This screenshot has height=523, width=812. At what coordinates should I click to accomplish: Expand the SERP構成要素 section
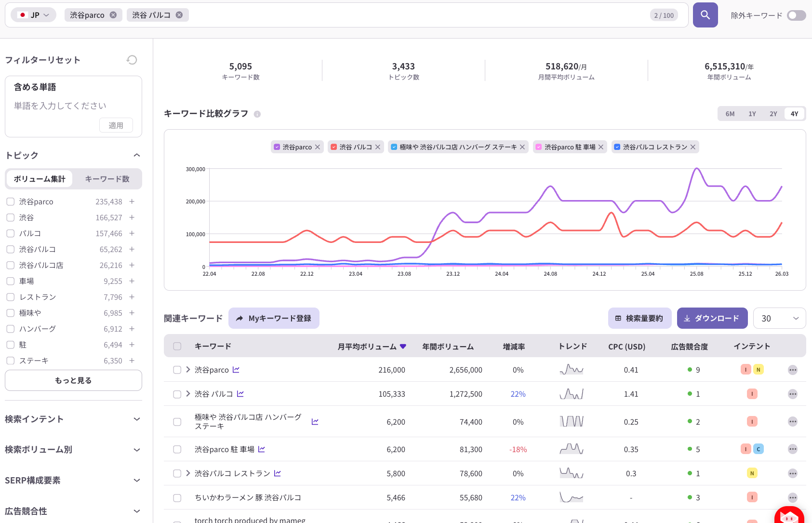137,481
